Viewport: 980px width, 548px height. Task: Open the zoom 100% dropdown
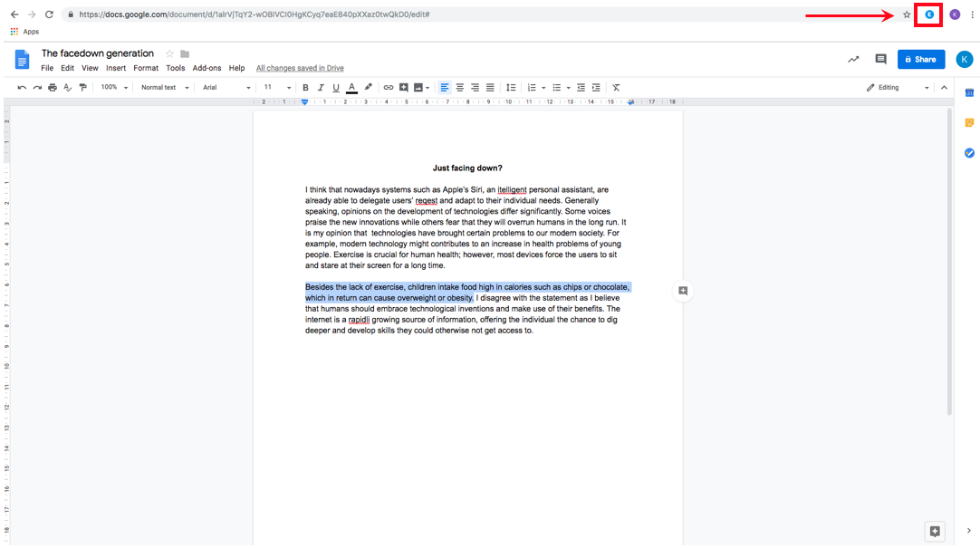click(x=114, y=88)
